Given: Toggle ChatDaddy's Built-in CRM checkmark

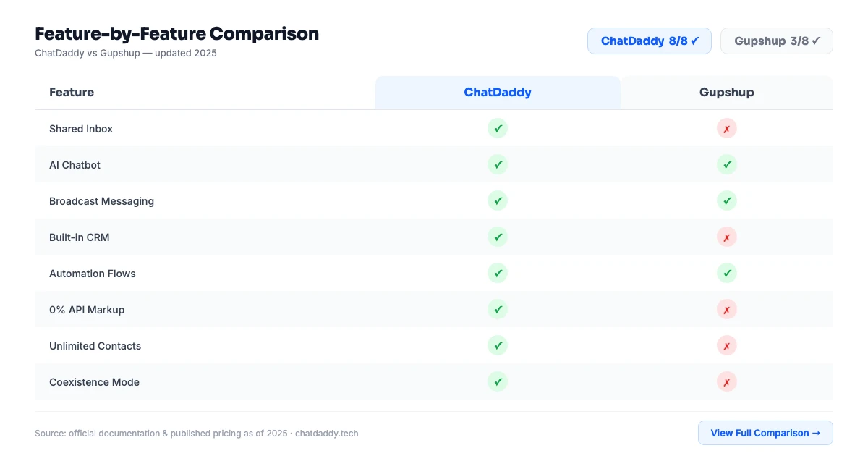Looking at the screenshot, I should pos(497,237).
